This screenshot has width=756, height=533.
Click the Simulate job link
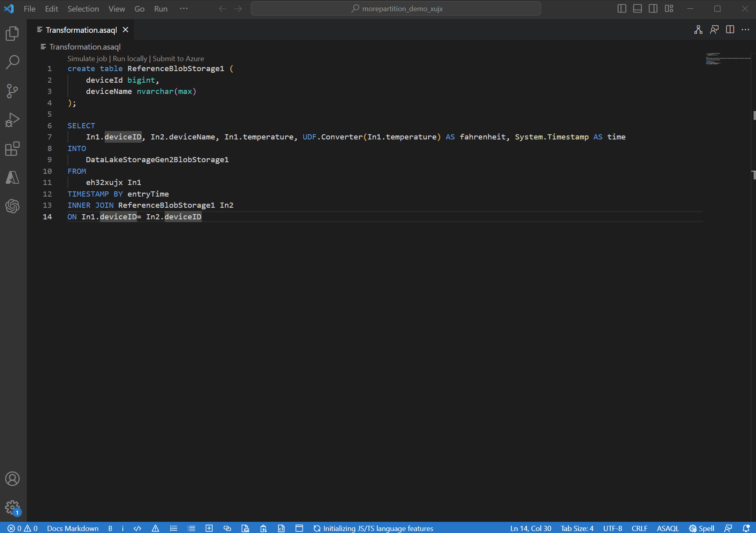(87, 59)
